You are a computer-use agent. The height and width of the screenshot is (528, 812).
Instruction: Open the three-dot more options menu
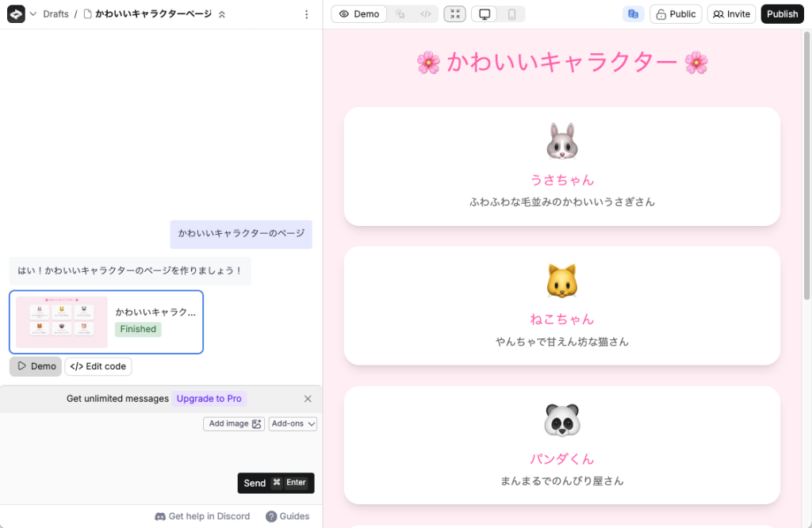point(307,14)
